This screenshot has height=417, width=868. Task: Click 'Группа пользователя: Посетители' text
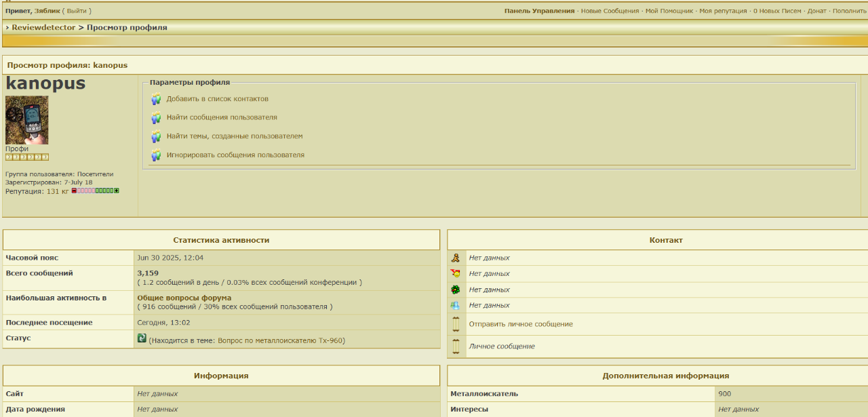click(x=60, y=174)
